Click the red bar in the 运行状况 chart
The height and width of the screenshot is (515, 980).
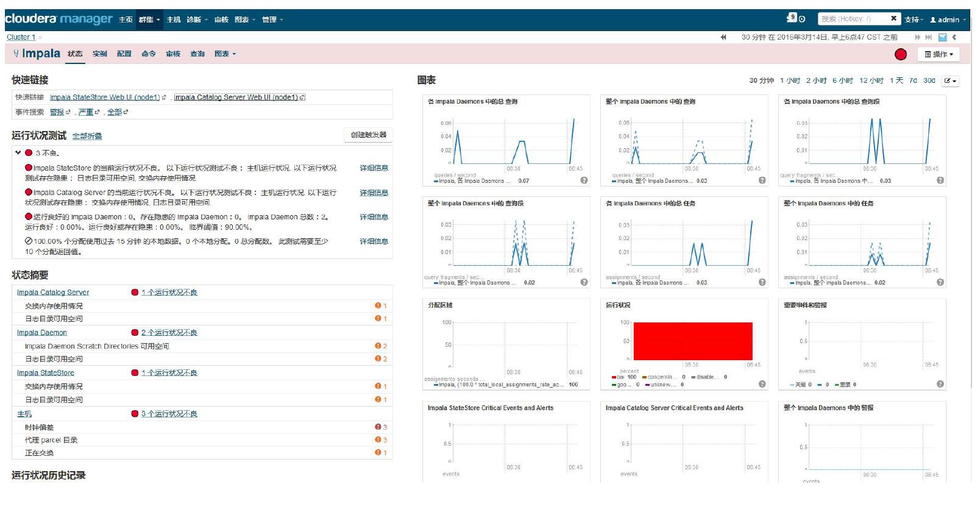tap(693, 341)
